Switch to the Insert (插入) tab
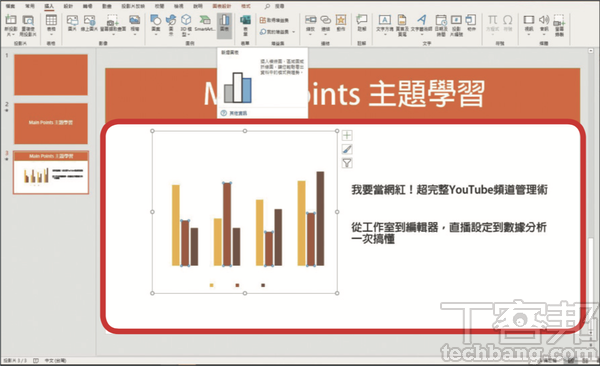 pos(49,6)
